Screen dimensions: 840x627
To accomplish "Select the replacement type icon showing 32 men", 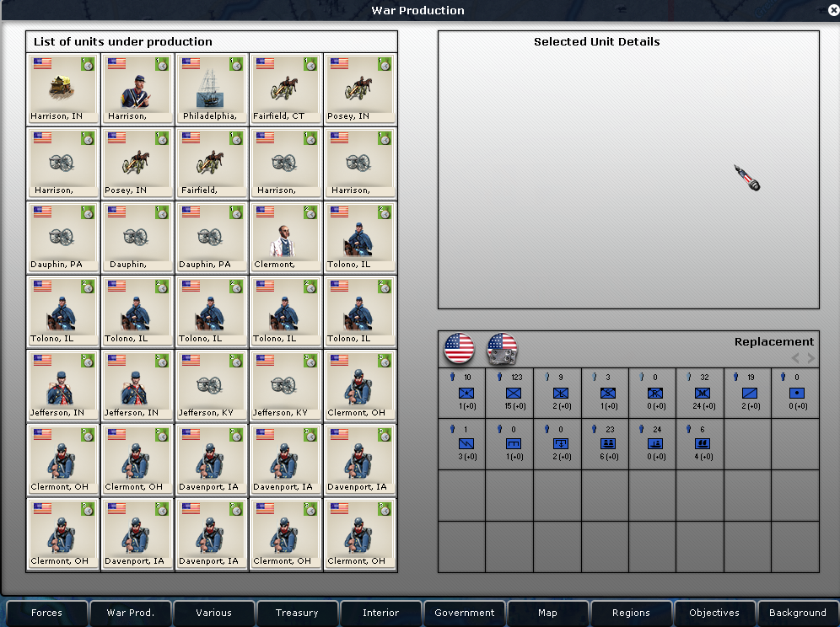I will (x=702, y=394).
